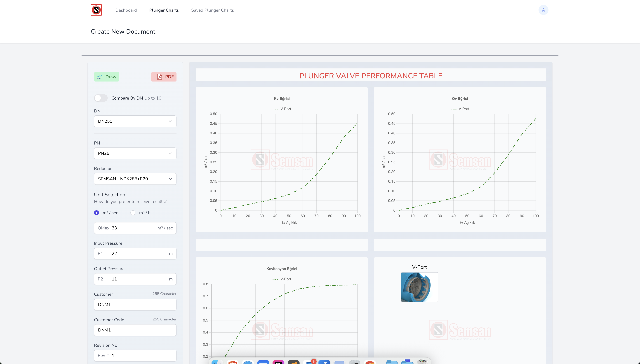Click the V-Port valve thumbnail image
Viewport: 640px width, 364px height.
click(x=419, y=287)
